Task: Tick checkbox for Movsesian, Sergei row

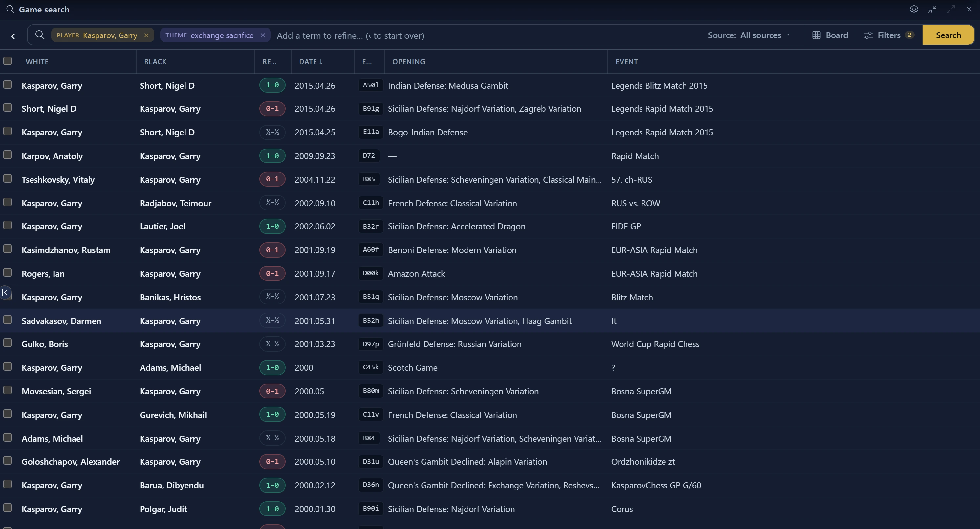Action: click(x=8, y=390)
